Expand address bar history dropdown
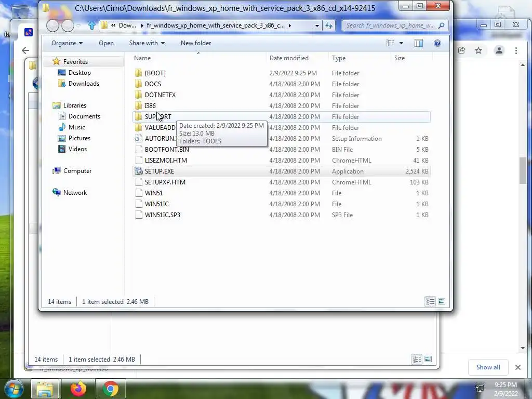532x399 pixels. pyautogui.click(x=317, y=25)
